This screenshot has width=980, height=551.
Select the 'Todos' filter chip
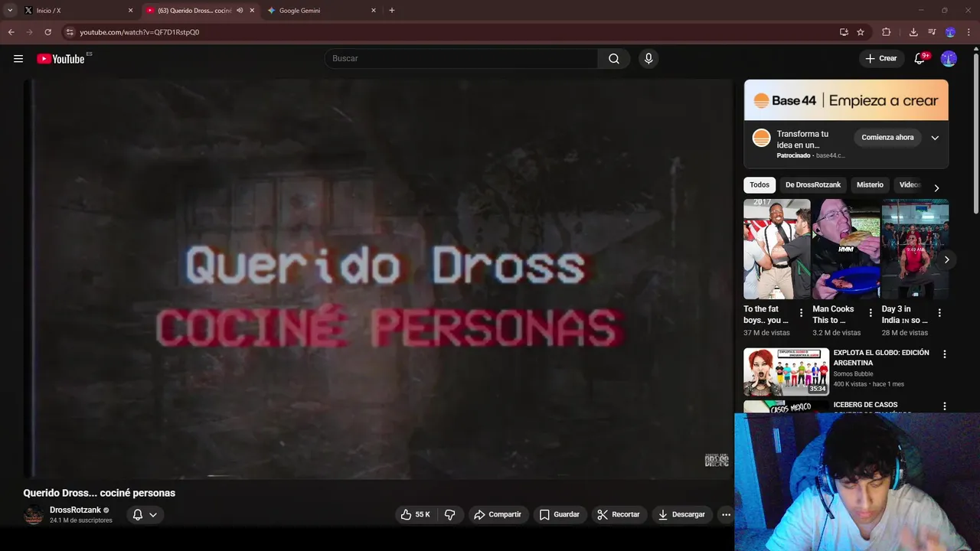(759, 185)
